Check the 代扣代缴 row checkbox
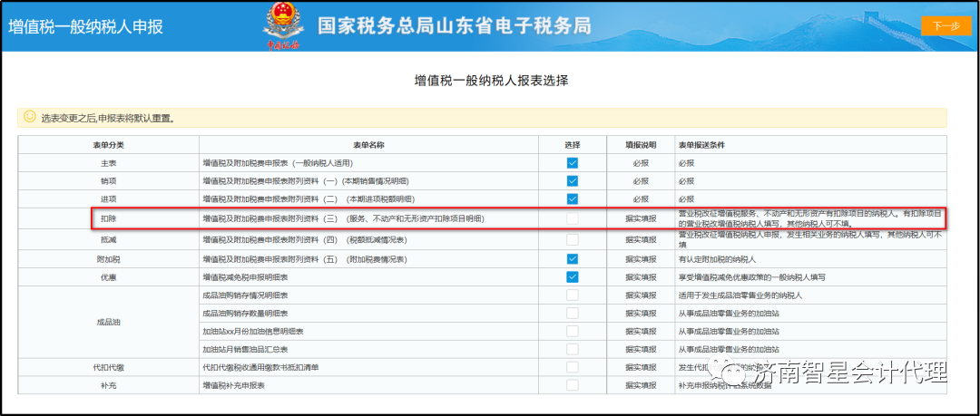This screenshot has height=416, width=980. [x=573, y=367]
